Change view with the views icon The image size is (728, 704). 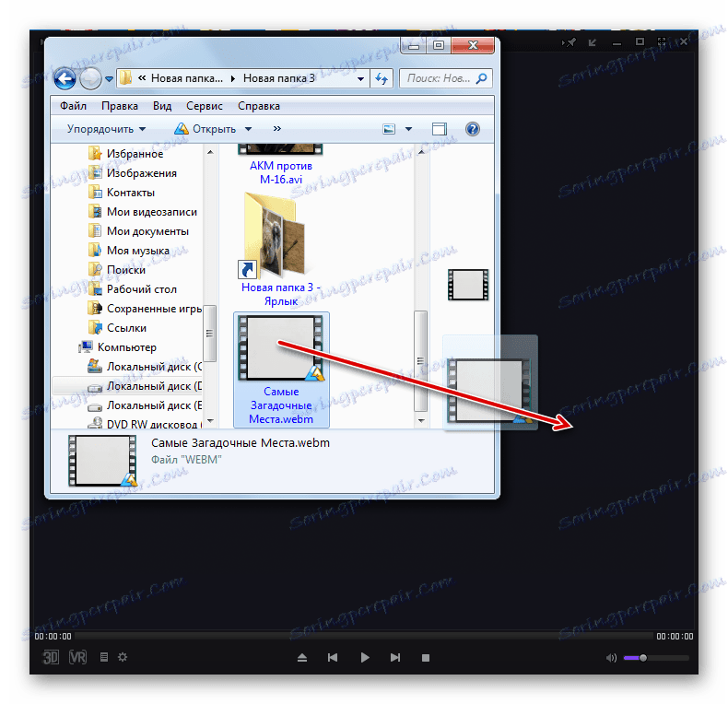[x=389, y=129]
